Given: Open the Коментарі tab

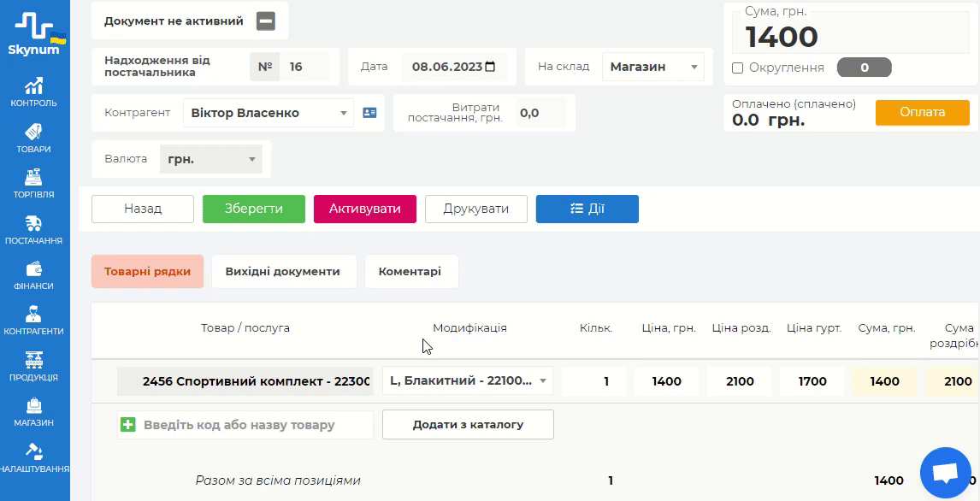Looking at the screenshot, I should [x=410, y=272].
